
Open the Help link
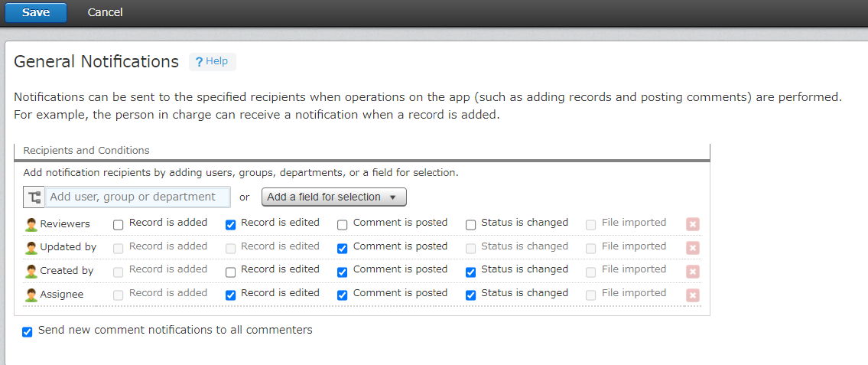(x=212, y=62)
